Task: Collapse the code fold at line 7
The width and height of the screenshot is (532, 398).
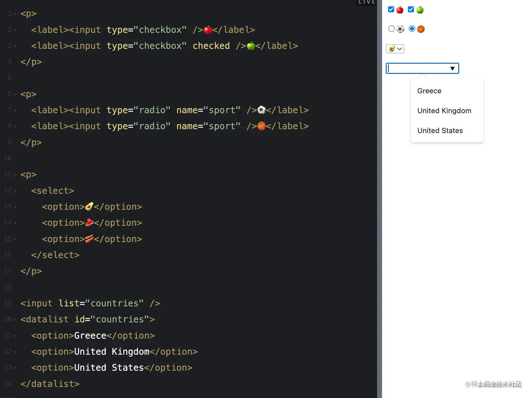Action: (x=15, y=111)
